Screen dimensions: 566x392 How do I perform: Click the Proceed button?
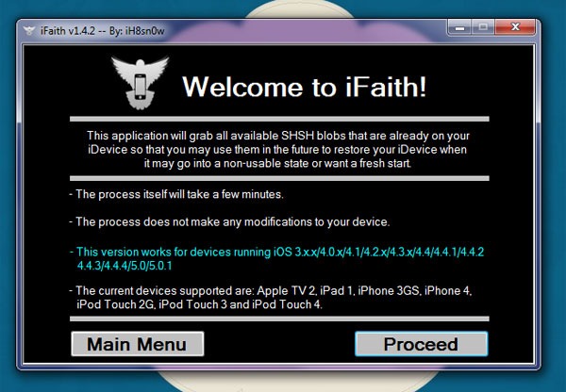tap(422, 344)
